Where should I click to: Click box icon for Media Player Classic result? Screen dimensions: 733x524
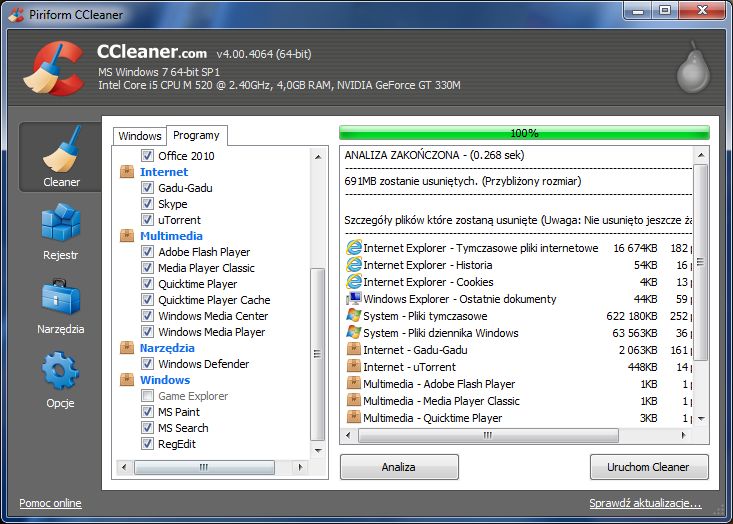(354, 401)
